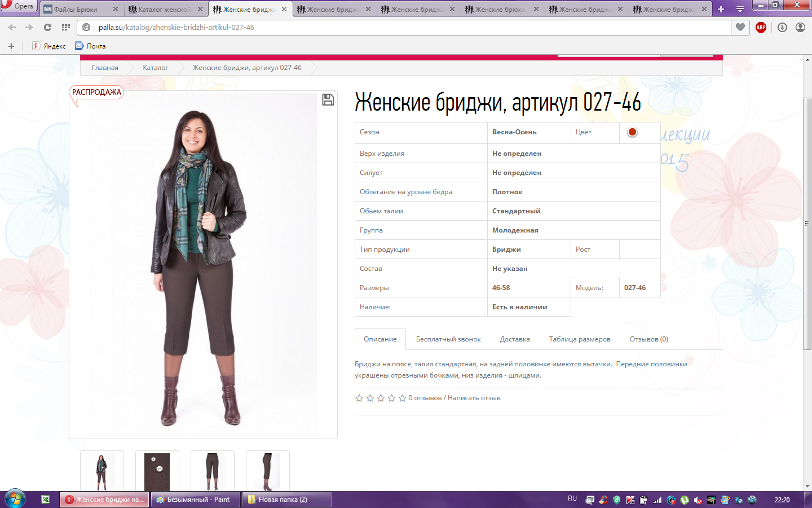This screenshot has width=812, height=508.
Task: Select the size value 46-58
Action: click(501, 288)
